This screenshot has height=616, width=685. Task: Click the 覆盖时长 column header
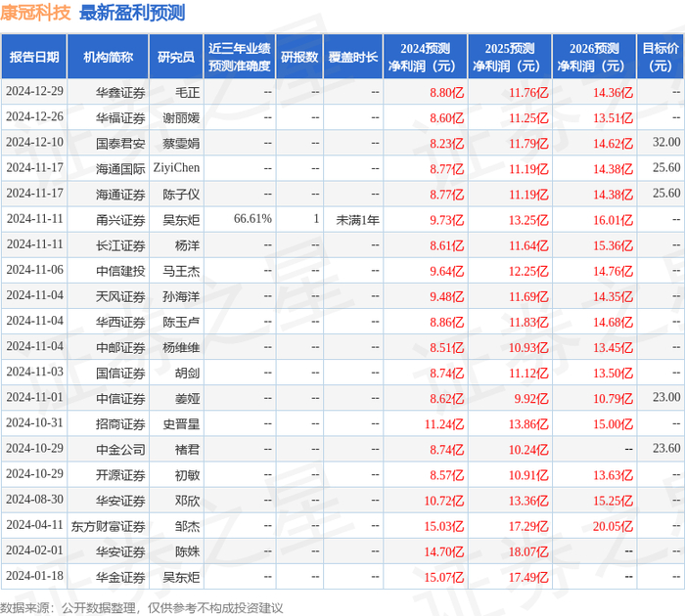(x=353, y=57)
